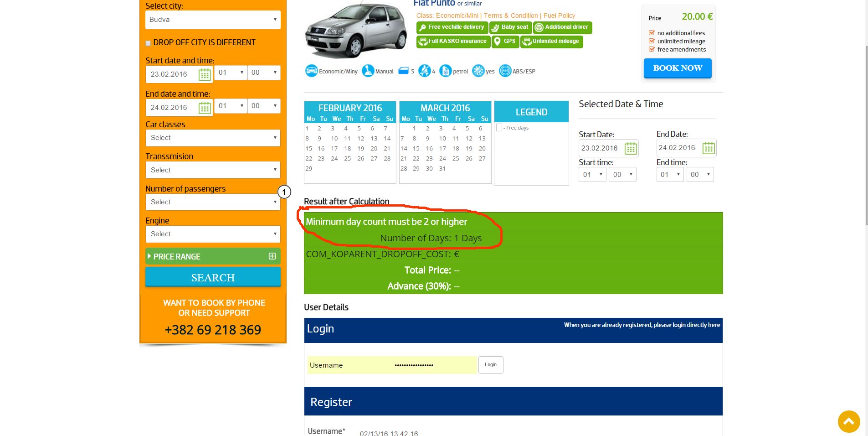Click the Fiat Punto car thumbnail
The height and width of the screenshot is (436, 868).
356,31
